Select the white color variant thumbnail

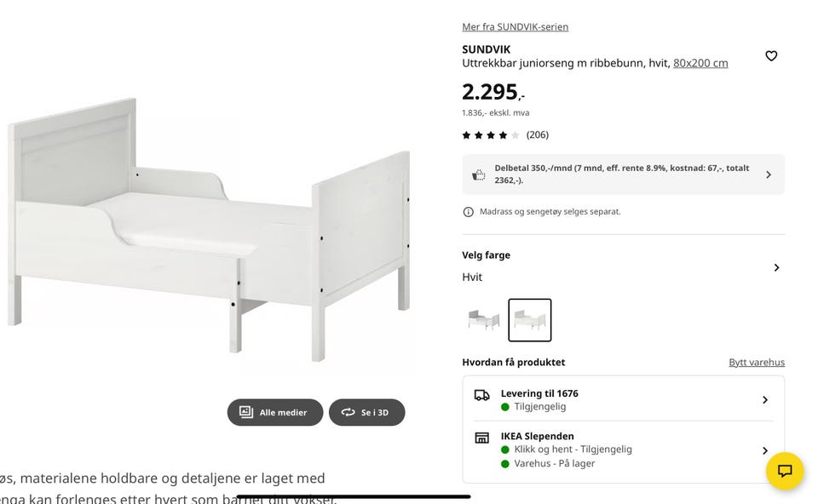(530, 320)
